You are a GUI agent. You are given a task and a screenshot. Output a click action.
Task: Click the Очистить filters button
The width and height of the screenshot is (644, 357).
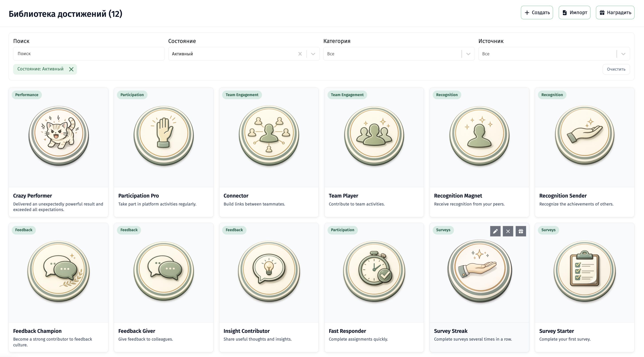pyautogui.click(x=616, y=69)
